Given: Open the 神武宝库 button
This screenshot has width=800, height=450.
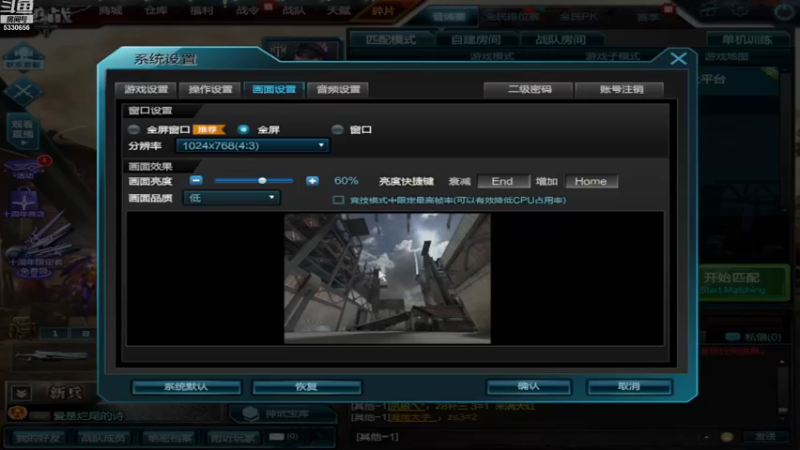Looking at the screenshot, I should point(283,414).
